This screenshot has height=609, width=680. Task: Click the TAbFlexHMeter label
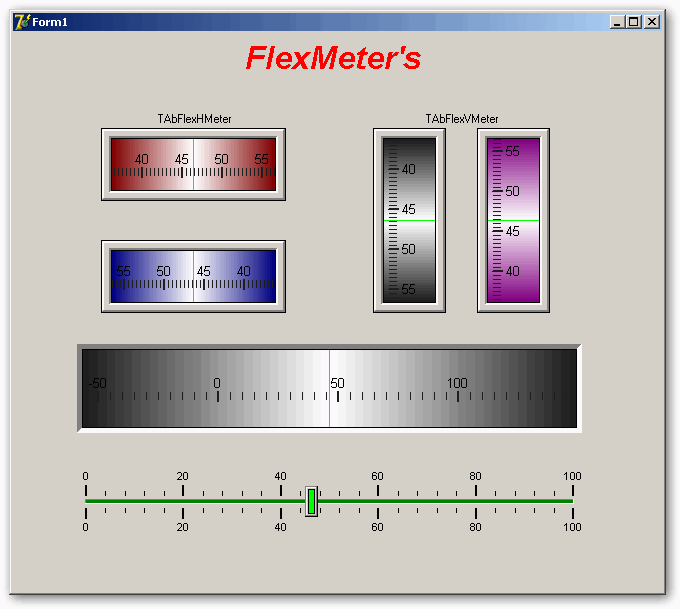tap(194, 119)
